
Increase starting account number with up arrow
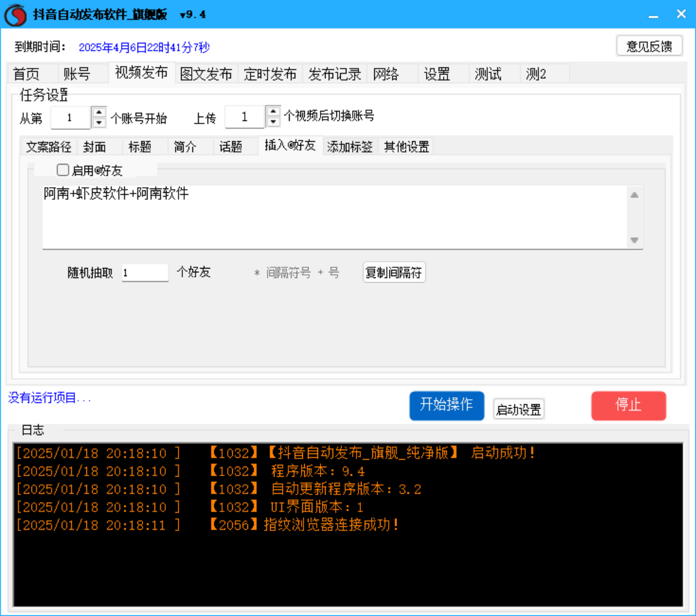pos(99,112)
